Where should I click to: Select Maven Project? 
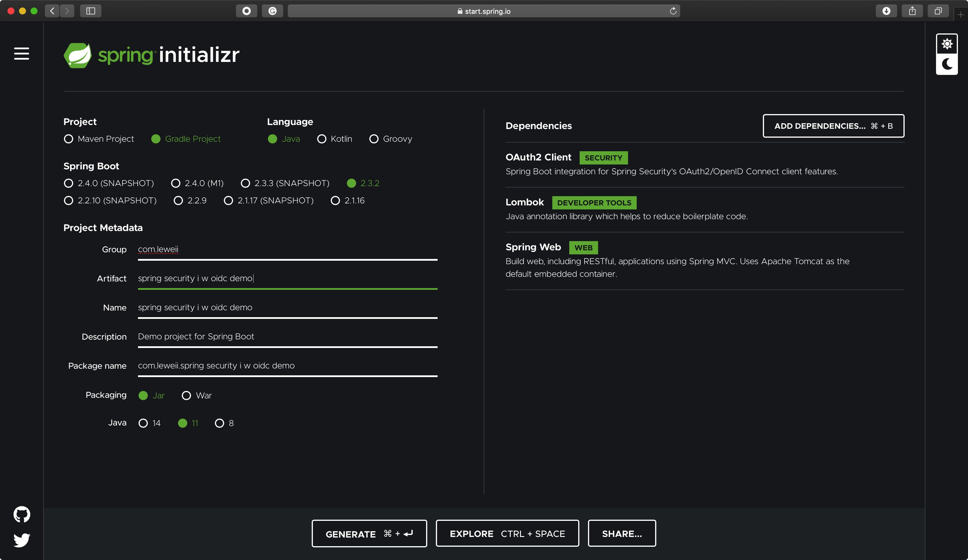point(99,139)
